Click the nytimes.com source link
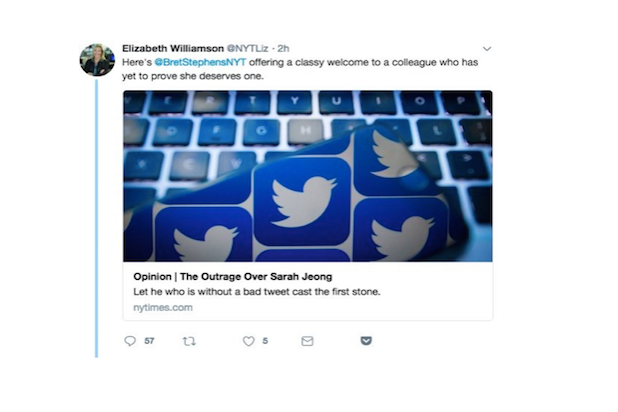 (x=163, y=308)
